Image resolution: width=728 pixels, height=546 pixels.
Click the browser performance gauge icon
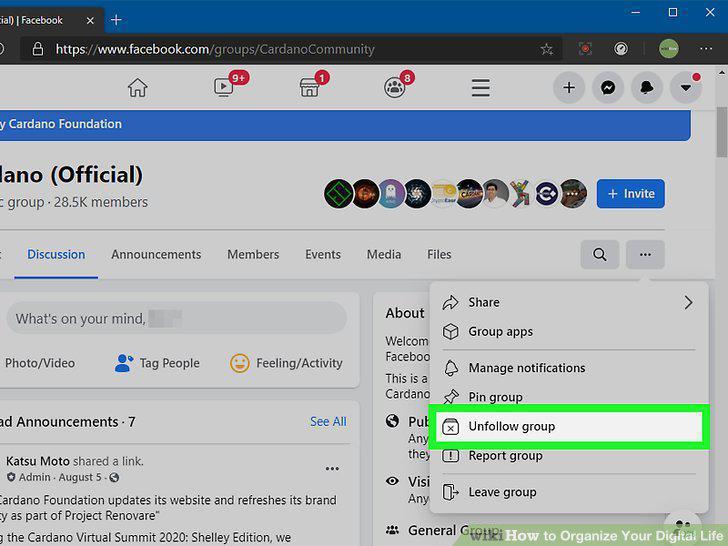tap(621, 48)
